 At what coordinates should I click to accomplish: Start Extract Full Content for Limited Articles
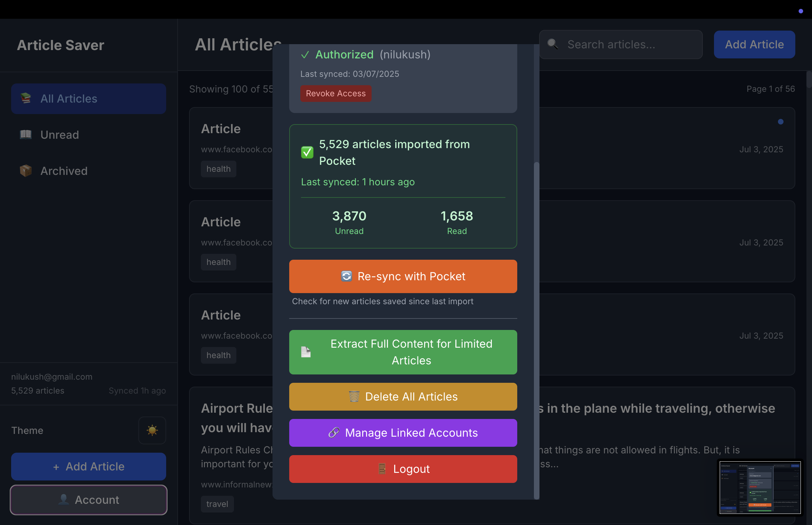[403, 352]
